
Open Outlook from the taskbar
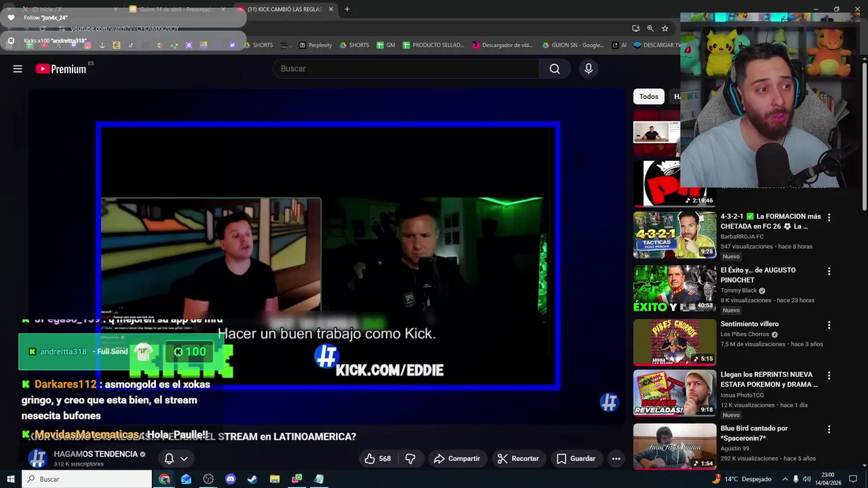point(186,479)
